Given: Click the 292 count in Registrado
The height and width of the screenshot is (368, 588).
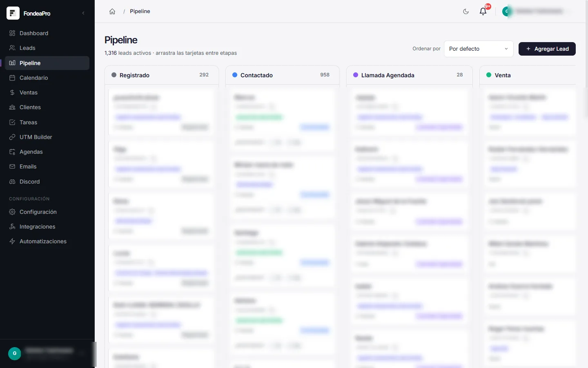Looking at the screenshot, I should pyautogui.click(x=204, y=75).
